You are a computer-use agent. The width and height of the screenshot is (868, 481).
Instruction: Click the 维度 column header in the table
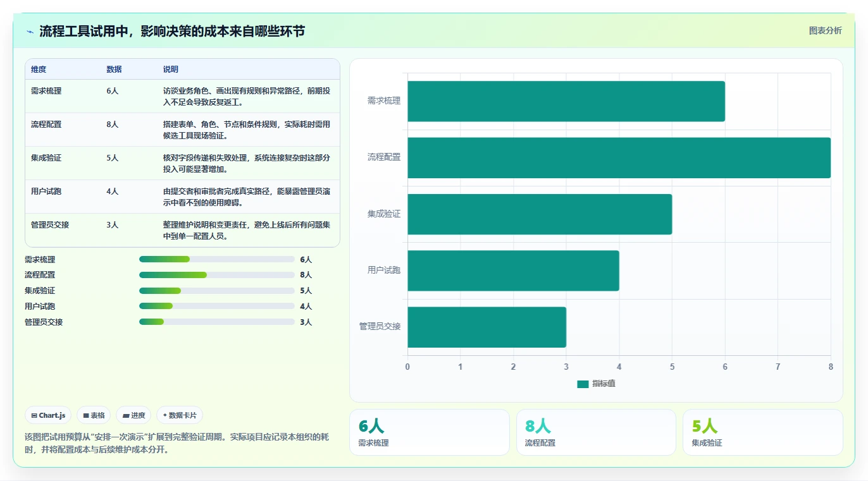39,69
